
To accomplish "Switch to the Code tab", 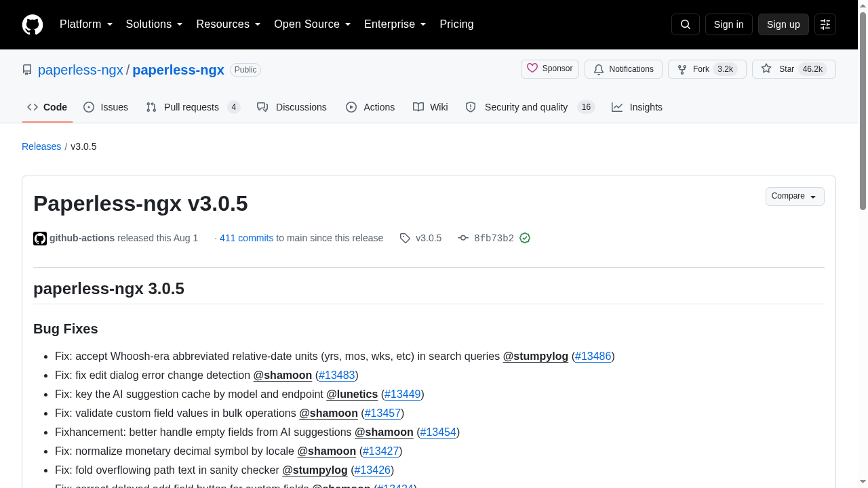I will tap(47, 107).
